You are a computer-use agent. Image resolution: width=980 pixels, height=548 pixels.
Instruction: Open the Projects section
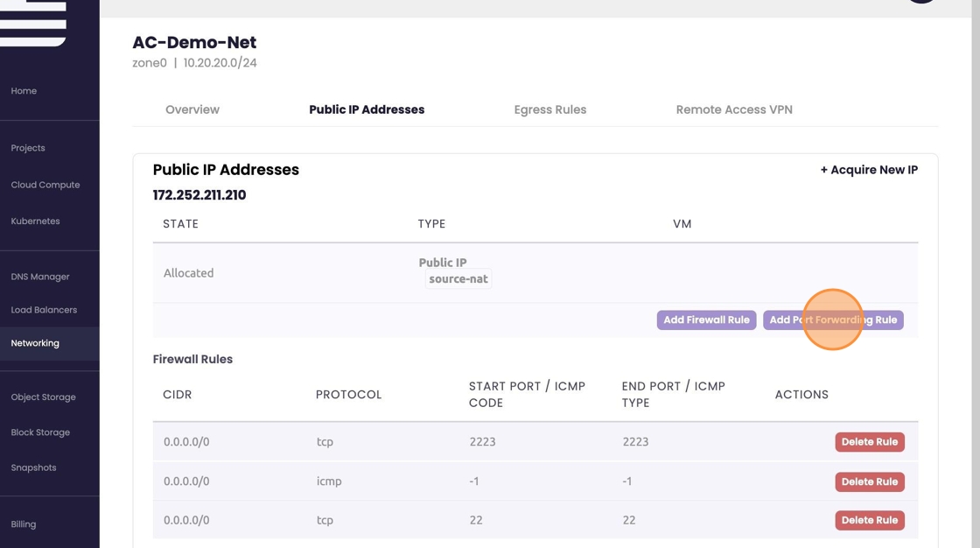(x=28, y=148)
